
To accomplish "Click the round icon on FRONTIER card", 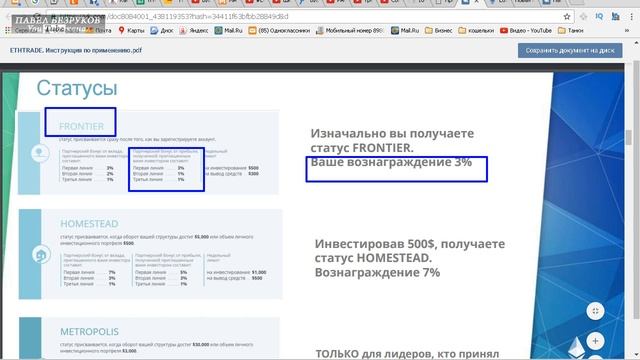I will pos(40,153).
